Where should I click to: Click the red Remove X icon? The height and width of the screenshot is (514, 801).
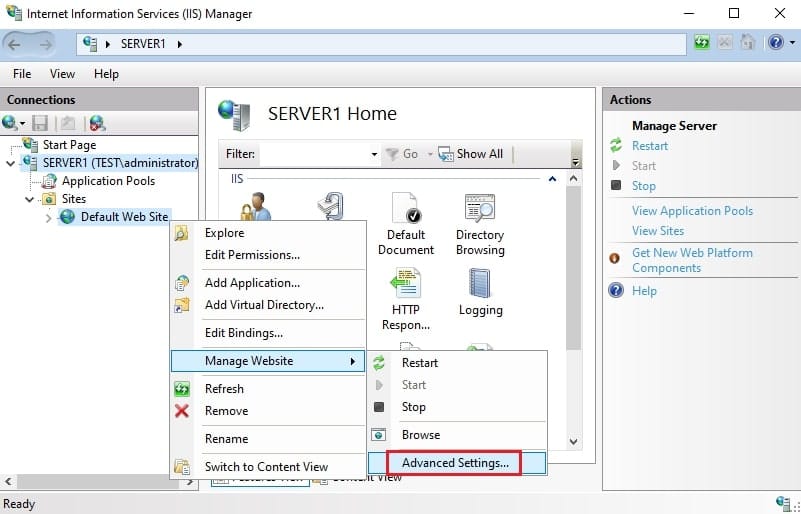point(182,411)
